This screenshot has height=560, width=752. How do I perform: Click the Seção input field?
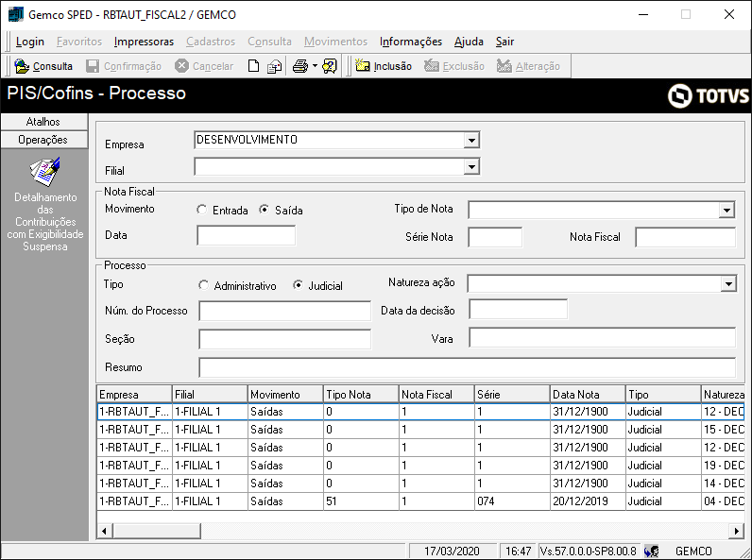285,339
